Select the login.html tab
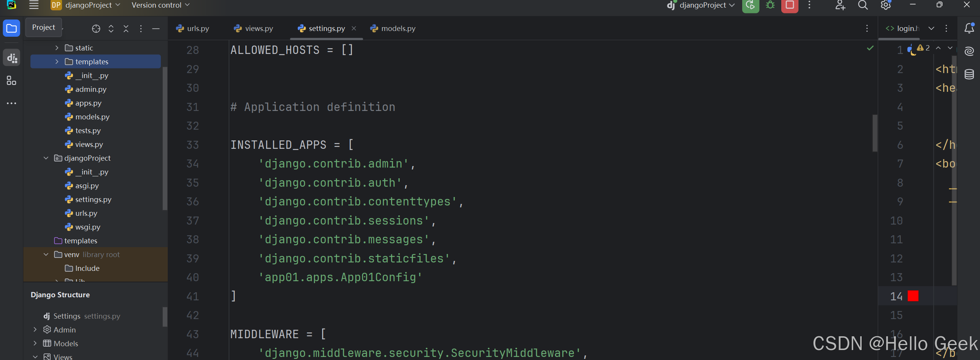This screenshot has height=360, width=980. coord(902,29)
